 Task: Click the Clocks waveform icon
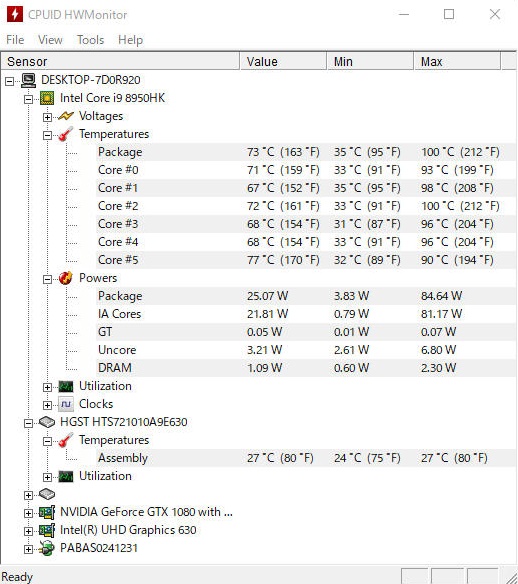pyautogui.click(x=66, y=404)
